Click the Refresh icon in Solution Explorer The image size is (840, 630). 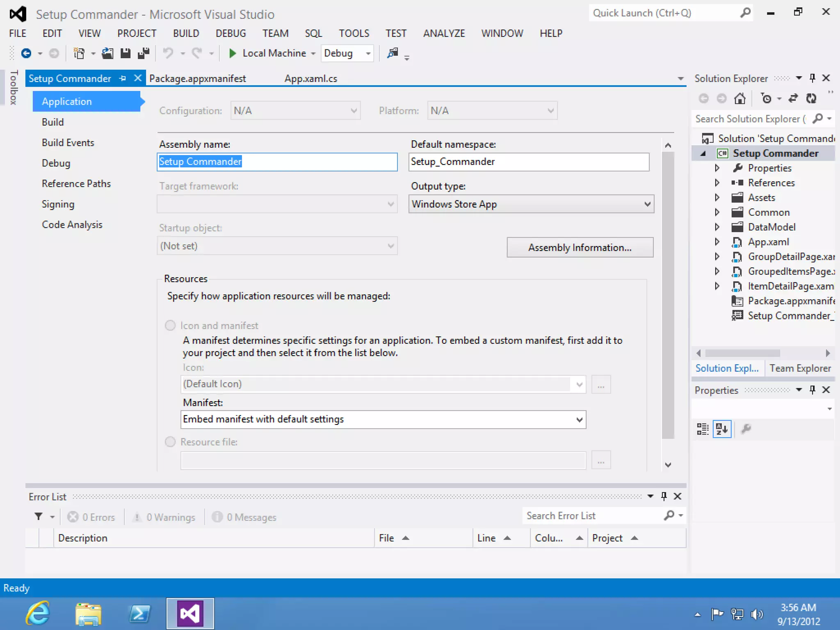811,98
